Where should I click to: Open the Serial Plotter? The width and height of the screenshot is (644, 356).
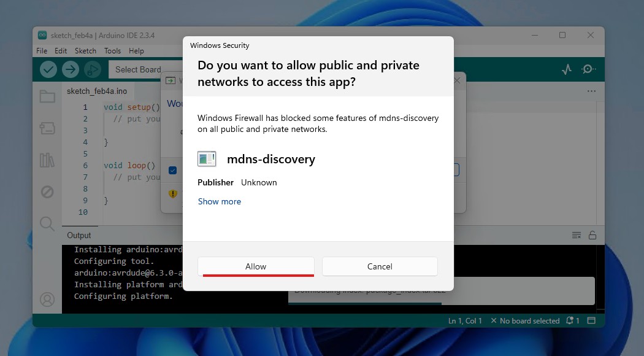coord(567,69)
